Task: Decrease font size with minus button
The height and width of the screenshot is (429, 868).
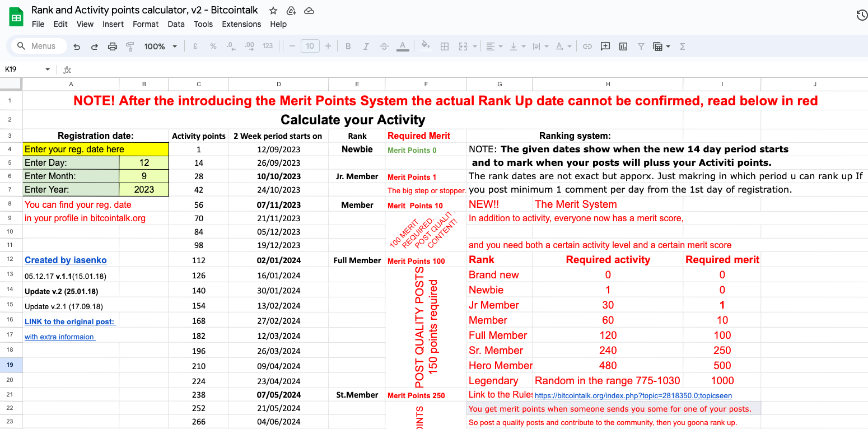Action: click(x=292, y=46)
